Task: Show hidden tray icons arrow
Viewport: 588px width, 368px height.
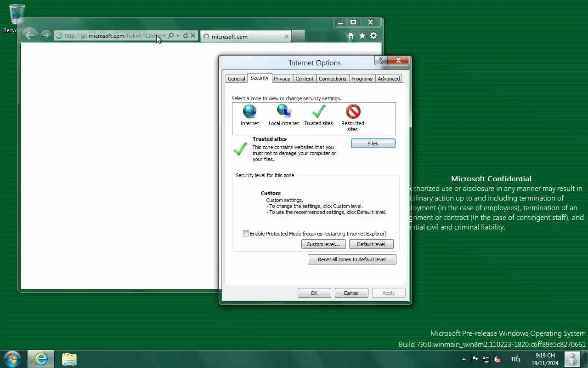Action: point(464,359)
